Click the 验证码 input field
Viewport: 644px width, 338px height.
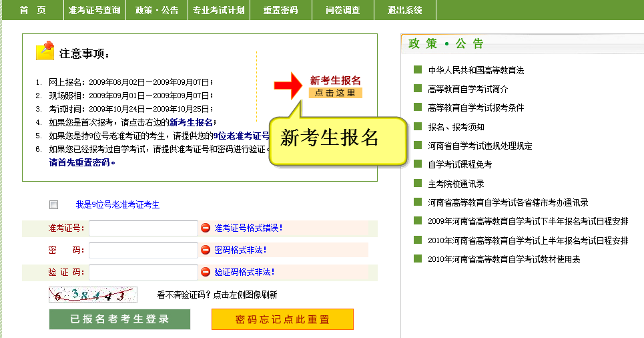(x=143, y=273)
